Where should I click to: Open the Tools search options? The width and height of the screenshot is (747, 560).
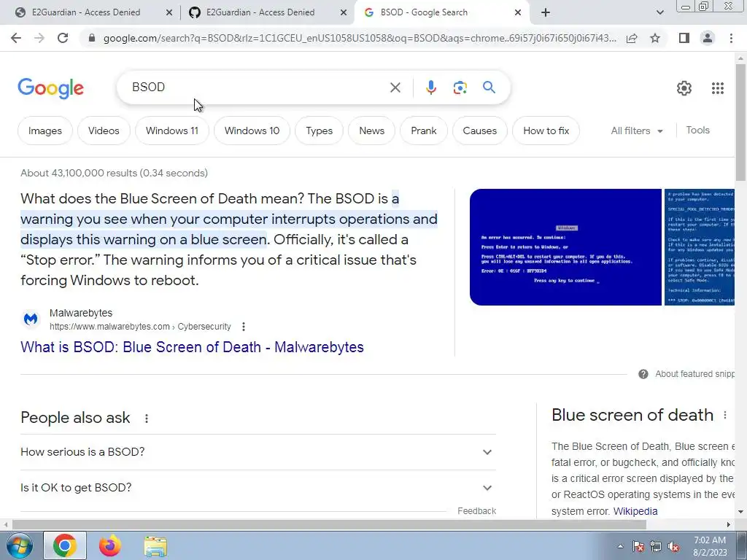[x=697, y=130]
